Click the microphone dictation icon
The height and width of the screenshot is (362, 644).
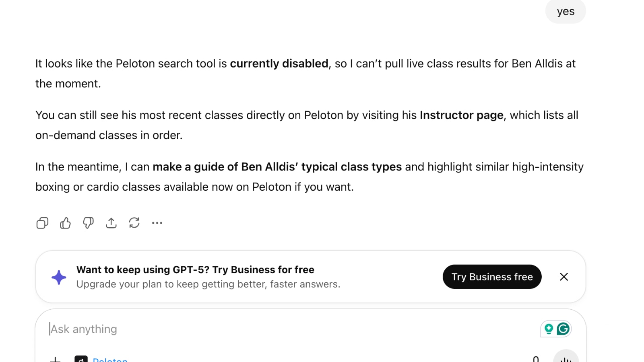(536, 359)
